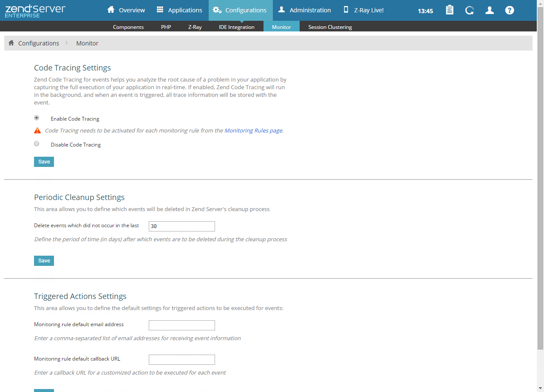Open the Applications menu
Viewport: 544px width, 392px height.
point(179,10)
